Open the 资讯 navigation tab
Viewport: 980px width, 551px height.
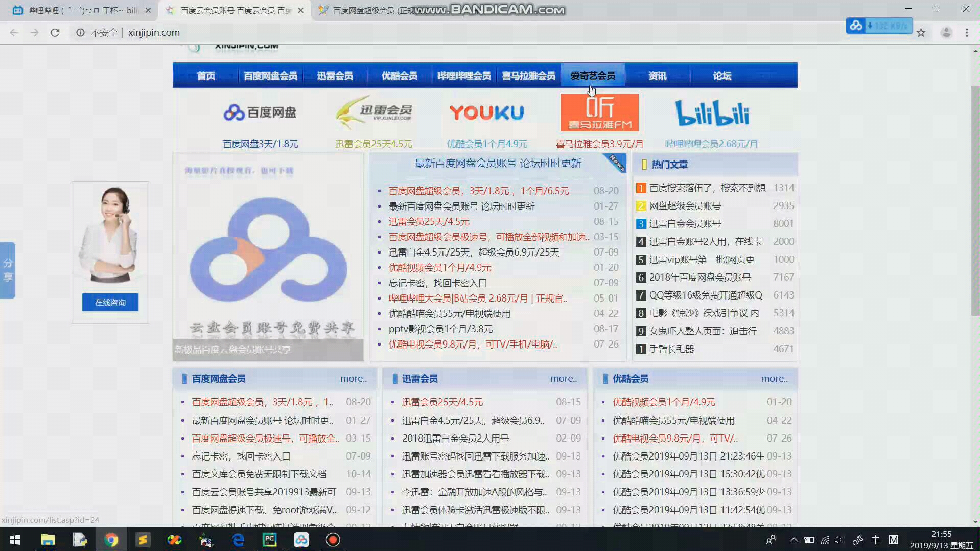657,76
